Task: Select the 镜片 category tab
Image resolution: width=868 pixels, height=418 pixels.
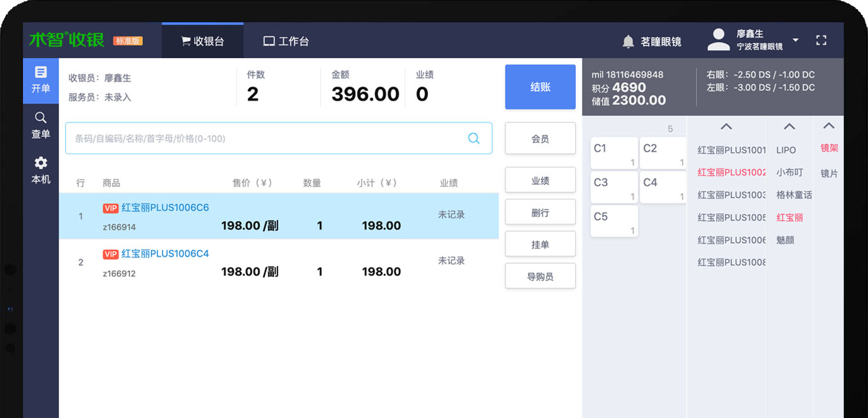Action: (828, 173)
